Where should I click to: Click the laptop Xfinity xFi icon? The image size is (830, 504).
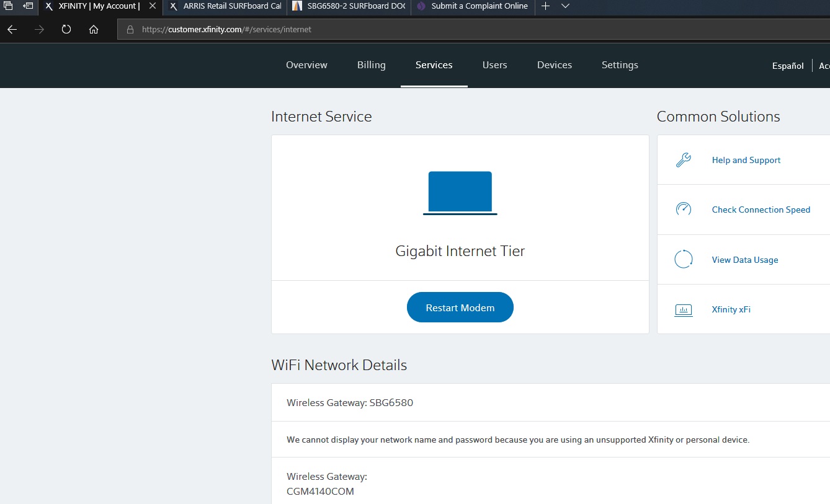pos(683,309)
